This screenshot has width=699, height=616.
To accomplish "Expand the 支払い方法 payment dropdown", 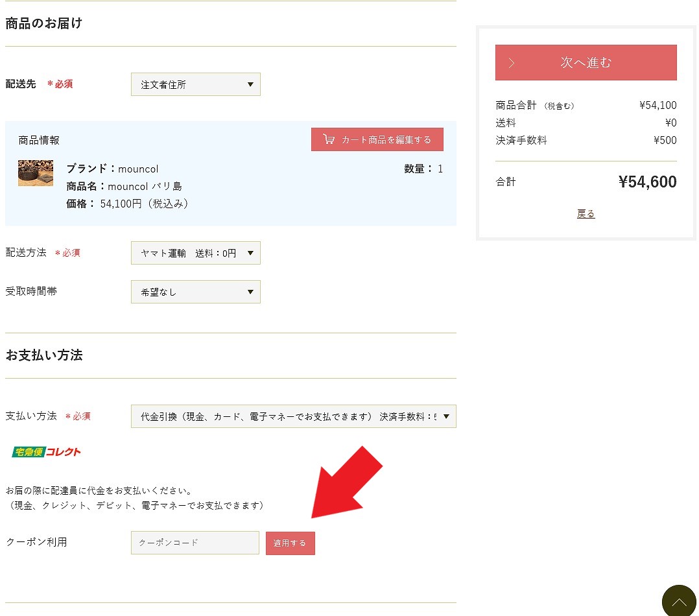I will [x=293, y=416].
